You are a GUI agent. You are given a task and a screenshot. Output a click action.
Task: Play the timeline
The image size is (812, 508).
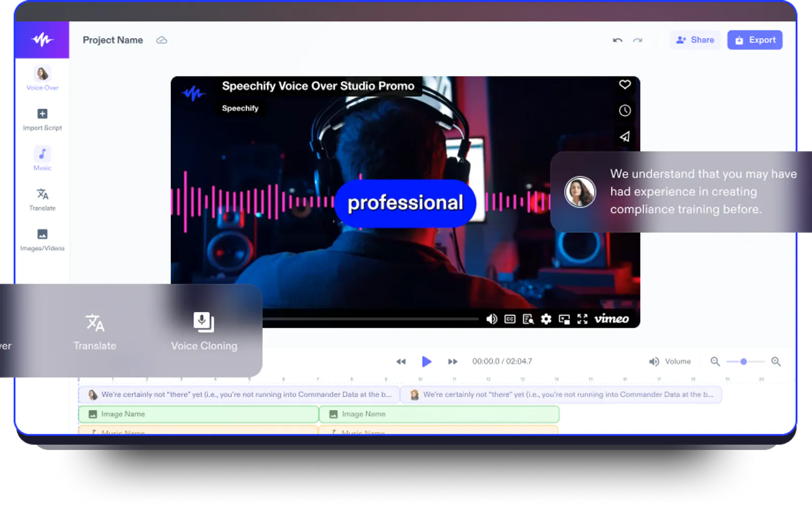[426, 362]
